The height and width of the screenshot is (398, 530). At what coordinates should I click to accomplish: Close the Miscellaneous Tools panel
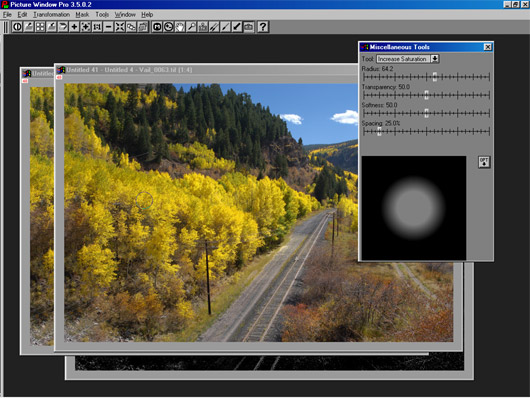click(487, 47)
